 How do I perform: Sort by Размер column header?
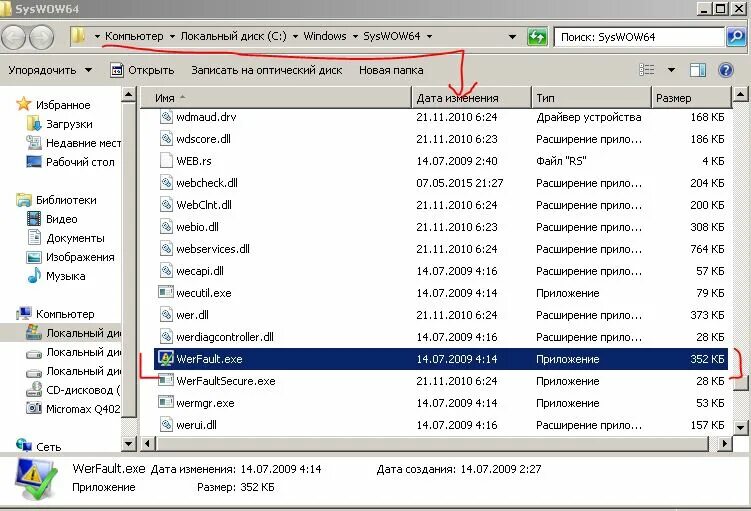(692, 98)
